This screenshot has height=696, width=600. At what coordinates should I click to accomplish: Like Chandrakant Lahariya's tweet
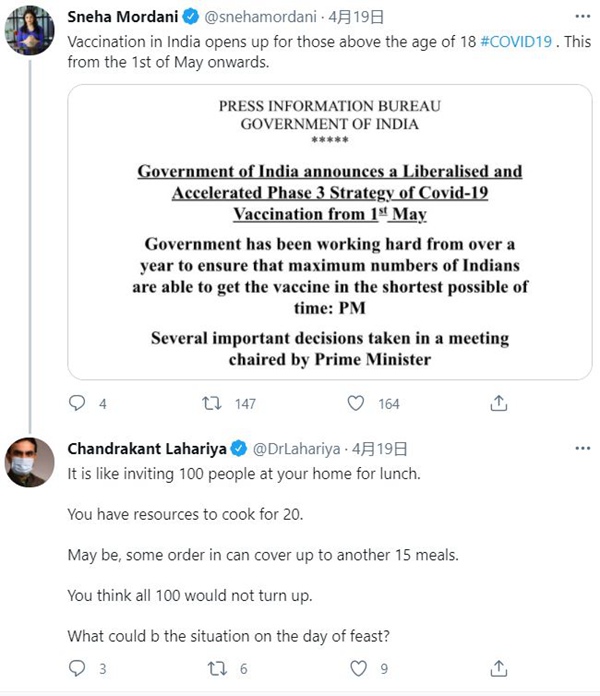pyautogui.click(x=356, y=669)
